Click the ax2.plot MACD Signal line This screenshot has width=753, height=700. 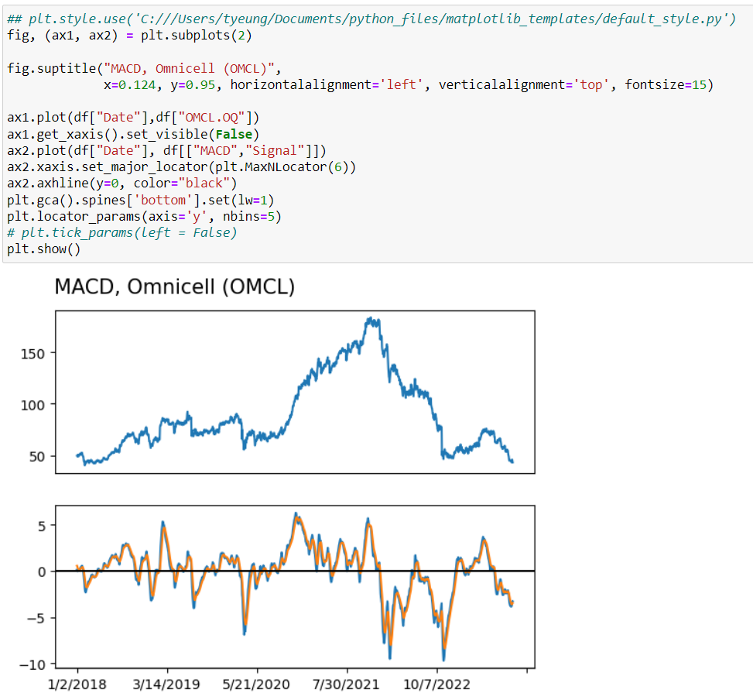pos(167,150)
